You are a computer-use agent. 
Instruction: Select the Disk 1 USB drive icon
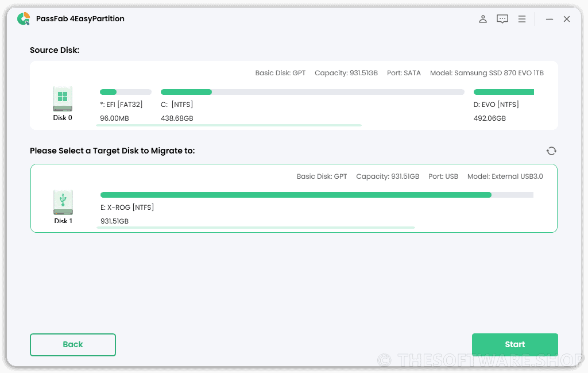[63, 202]
